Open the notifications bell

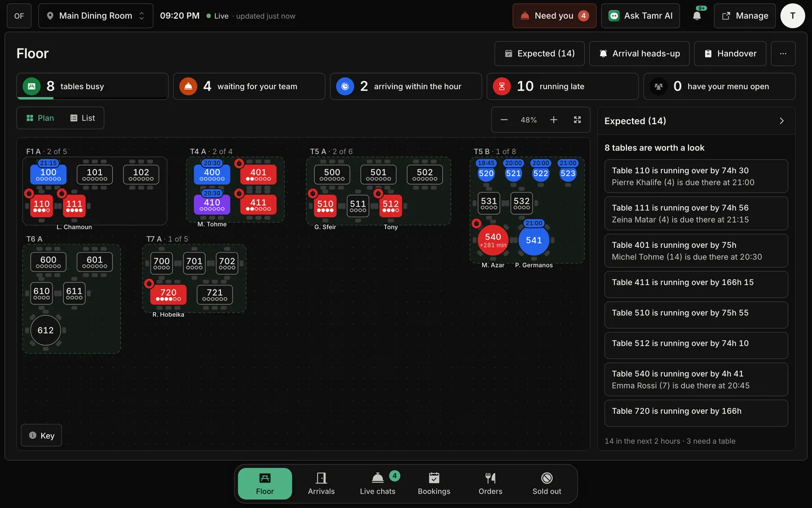697,16
